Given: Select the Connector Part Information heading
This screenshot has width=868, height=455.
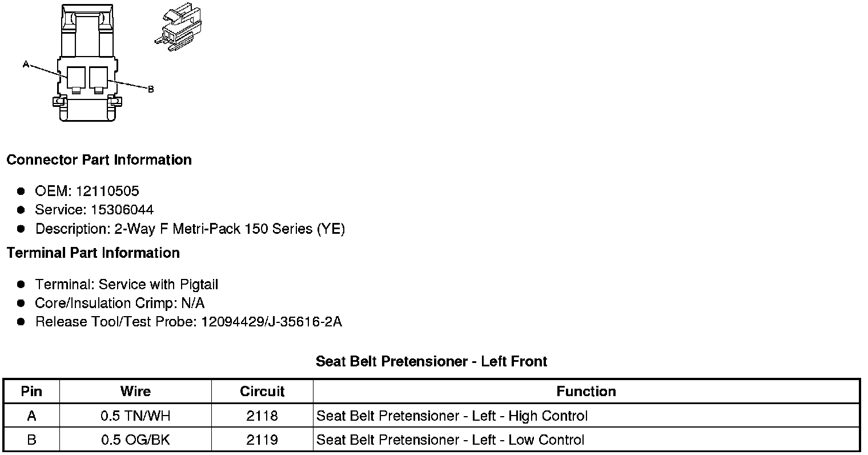Looking at the screenshot, I should click(99, 160).
